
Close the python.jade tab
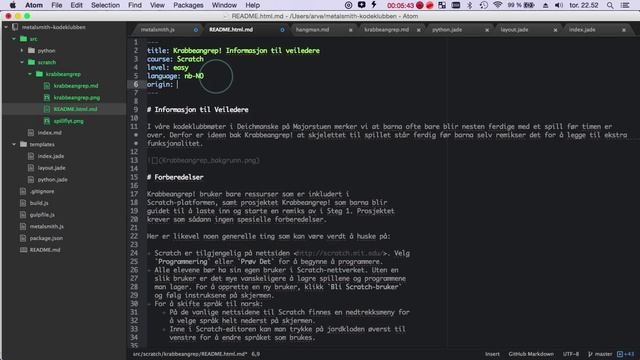coord(487,30)
